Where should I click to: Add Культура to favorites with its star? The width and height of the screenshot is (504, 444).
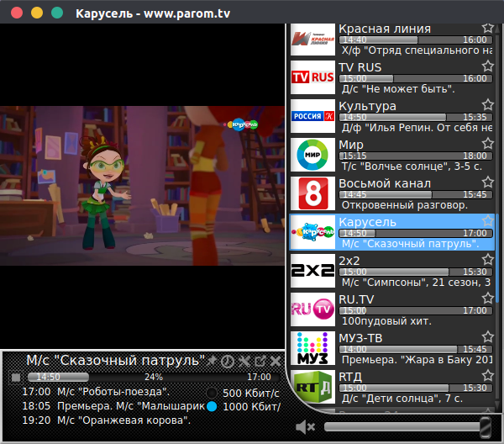pos(487,104)
